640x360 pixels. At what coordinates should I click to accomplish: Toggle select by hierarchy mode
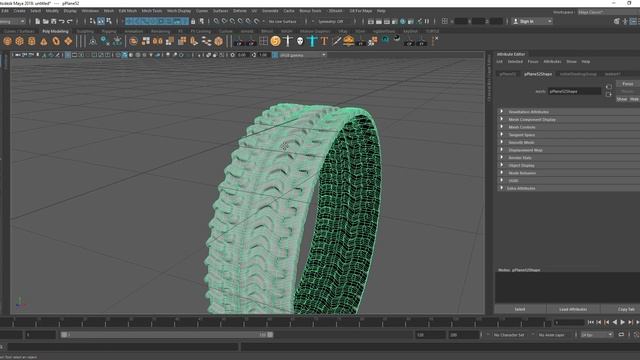[x=93, y=21]
